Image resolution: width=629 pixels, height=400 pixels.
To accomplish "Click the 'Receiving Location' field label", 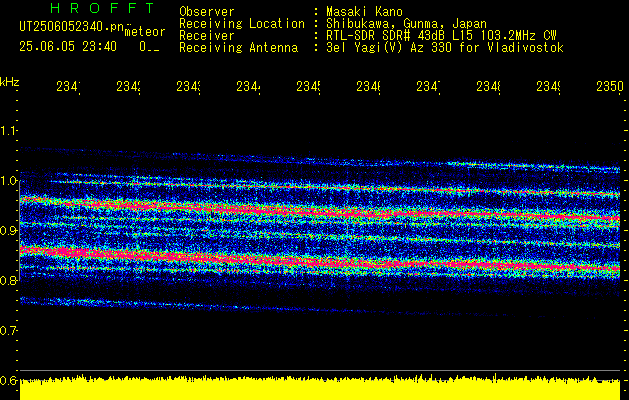I will [242, 24].
